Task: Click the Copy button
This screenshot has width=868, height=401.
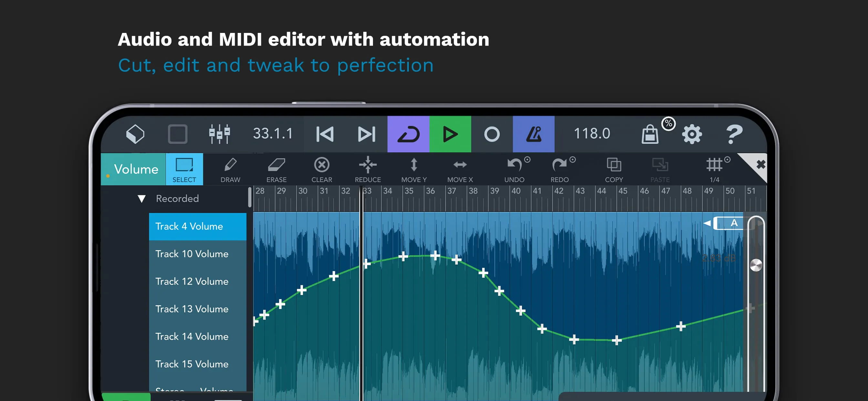Action: 614,169
